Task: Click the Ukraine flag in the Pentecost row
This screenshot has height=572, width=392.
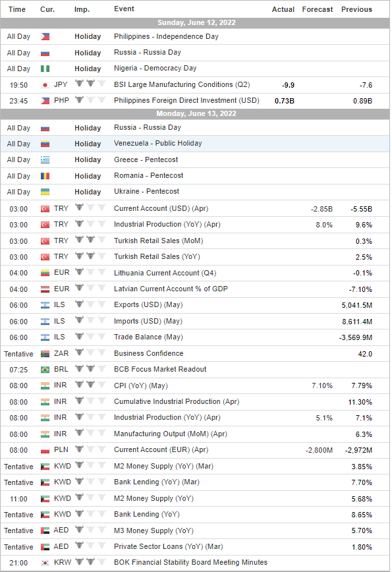Action: click(x=45, y=192)
